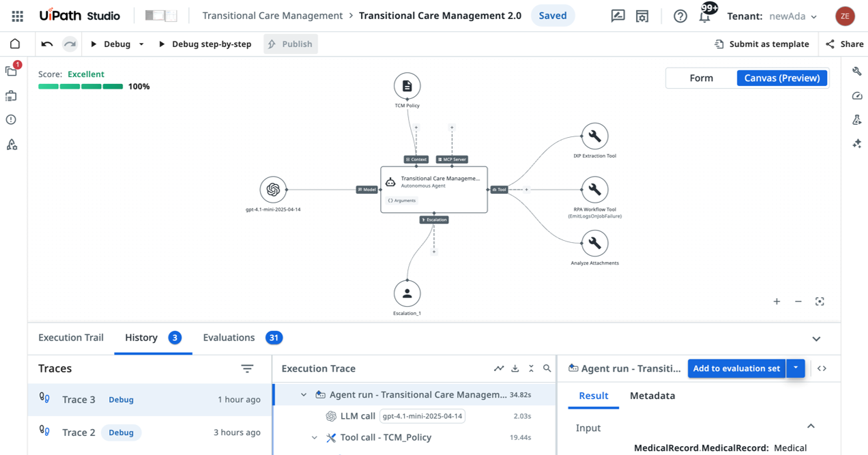The image size is (868, 455).
Task: Select the Result tab
Action: tap(593, 396)
